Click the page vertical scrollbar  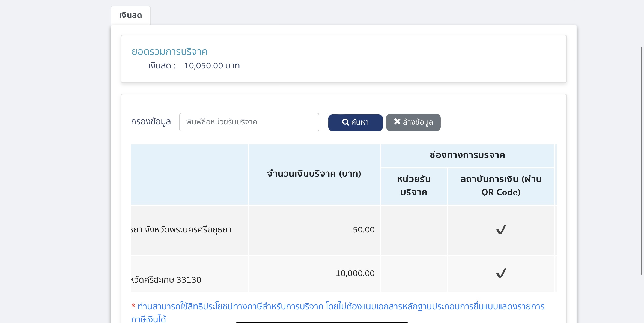point(641,161)
